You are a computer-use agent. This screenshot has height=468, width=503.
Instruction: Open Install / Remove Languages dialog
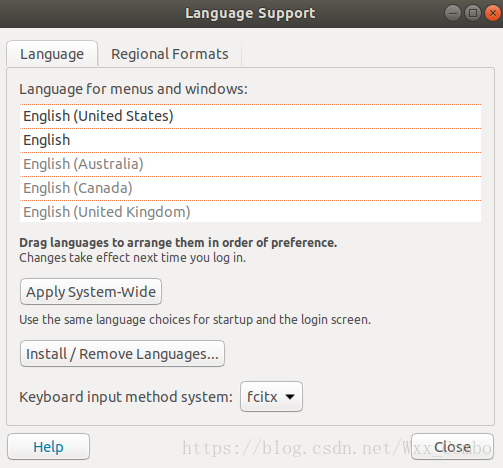coord(122,354)
